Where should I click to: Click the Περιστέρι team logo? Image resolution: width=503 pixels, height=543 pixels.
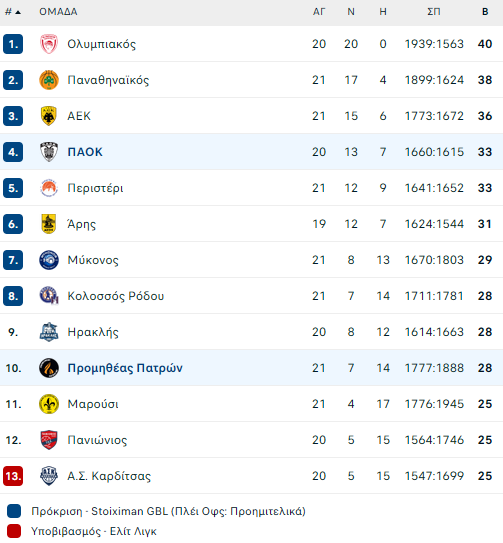point(49,188)
